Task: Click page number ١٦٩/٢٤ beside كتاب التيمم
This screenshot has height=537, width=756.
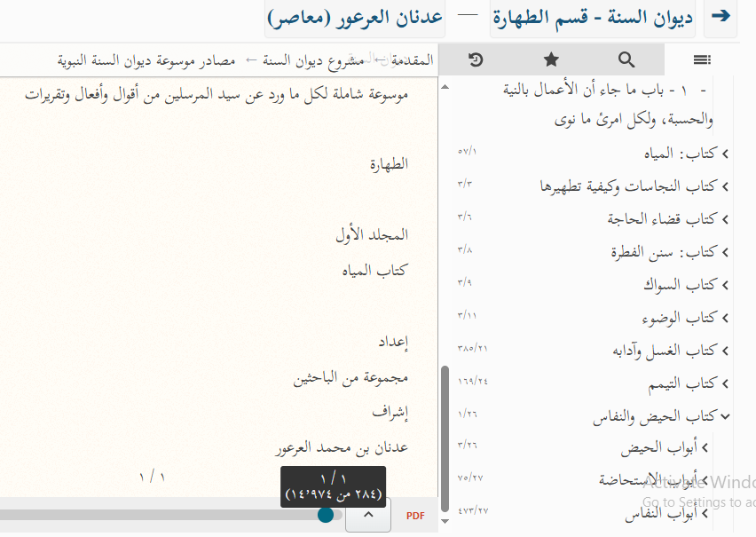Action: [472, 381]
